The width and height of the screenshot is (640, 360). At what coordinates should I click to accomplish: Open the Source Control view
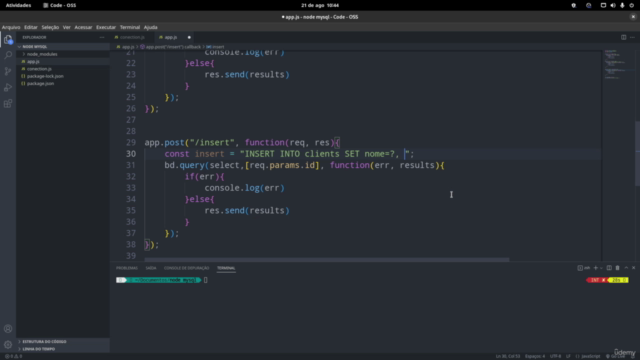coord(8,71)
